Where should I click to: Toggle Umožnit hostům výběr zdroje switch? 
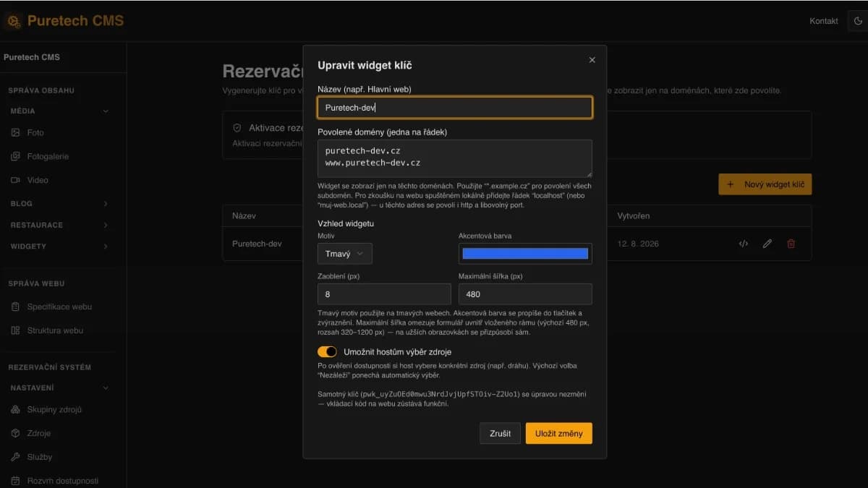click(x=327, y=352)
